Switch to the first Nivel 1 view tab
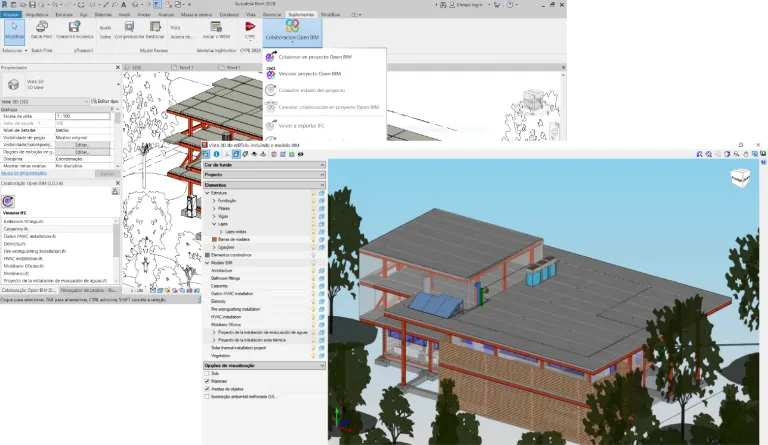The height and width of the screenshot is (445, 768). 187,68
